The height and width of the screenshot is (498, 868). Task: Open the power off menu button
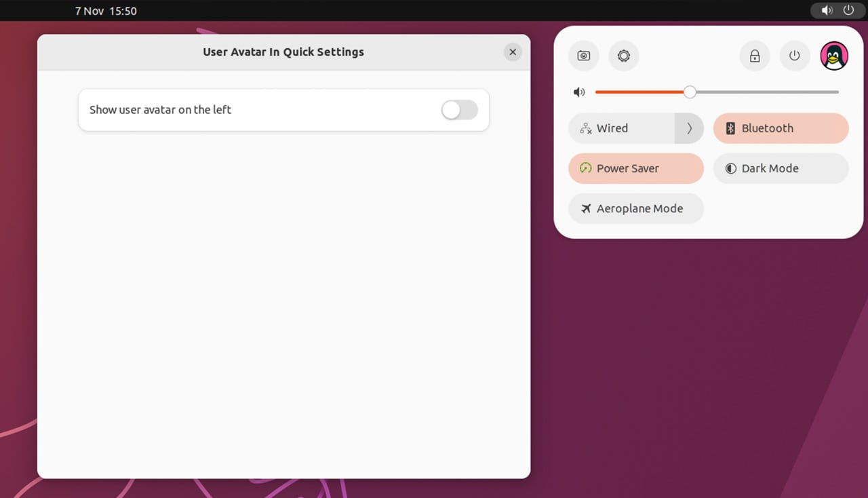click(795, 56)
